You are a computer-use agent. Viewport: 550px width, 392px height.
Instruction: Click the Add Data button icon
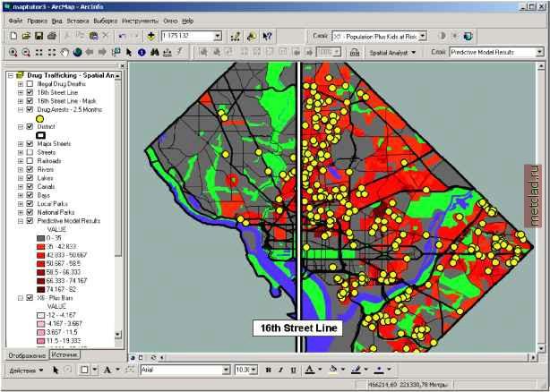150,36
